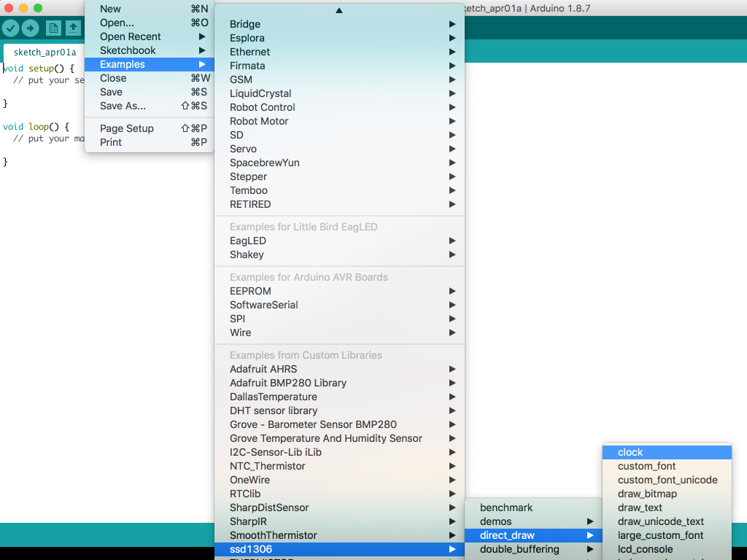Choose New from the File menu
This screenshot has width=747, height=560.
[x=150, y=9]
